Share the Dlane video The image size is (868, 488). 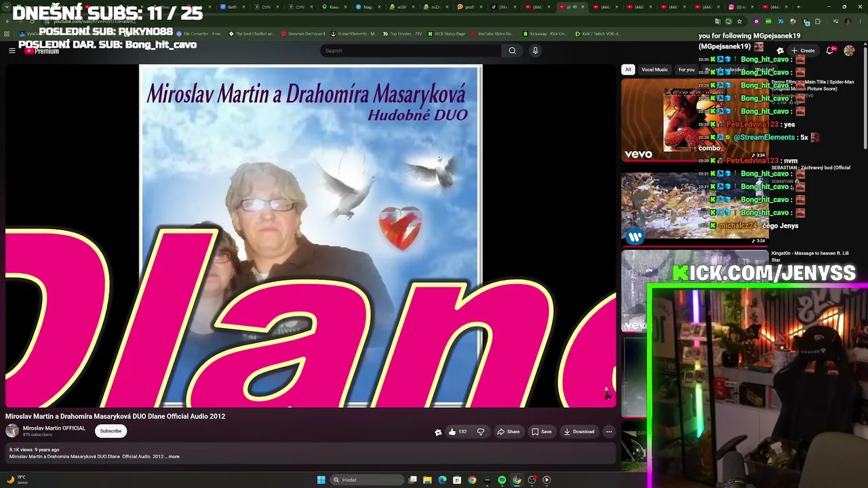coord(508,432)
